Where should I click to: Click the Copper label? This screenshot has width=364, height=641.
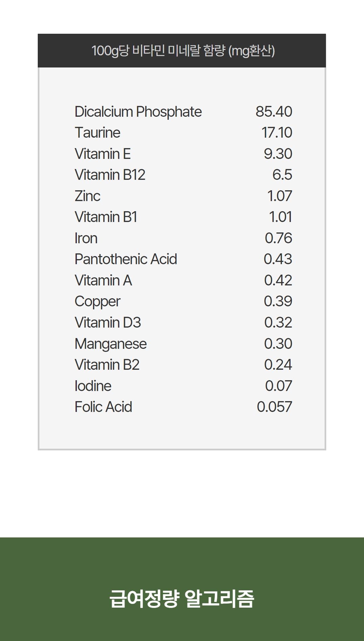pyautogui.click(x=97, y=302)
